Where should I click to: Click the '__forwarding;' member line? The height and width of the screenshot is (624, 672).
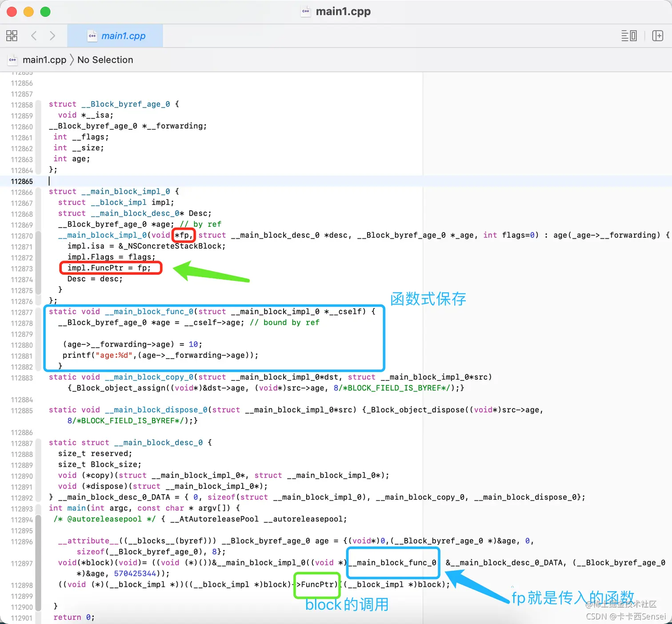(128, 126)
